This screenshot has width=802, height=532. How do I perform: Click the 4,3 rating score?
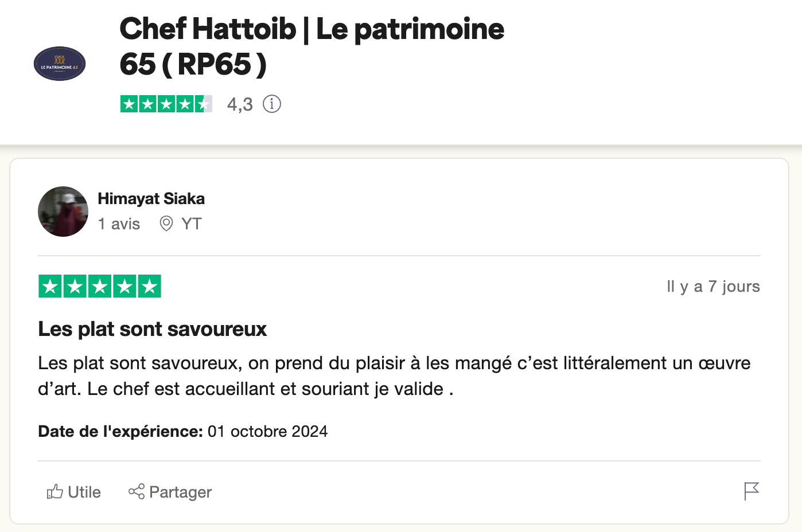[x=240, y=104]
